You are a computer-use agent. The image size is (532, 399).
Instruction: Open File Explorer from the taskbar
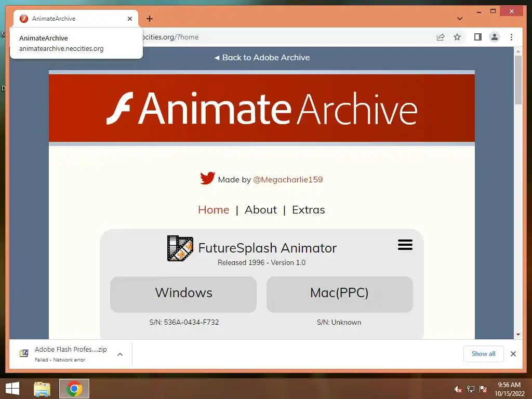(x=42, y=389)
